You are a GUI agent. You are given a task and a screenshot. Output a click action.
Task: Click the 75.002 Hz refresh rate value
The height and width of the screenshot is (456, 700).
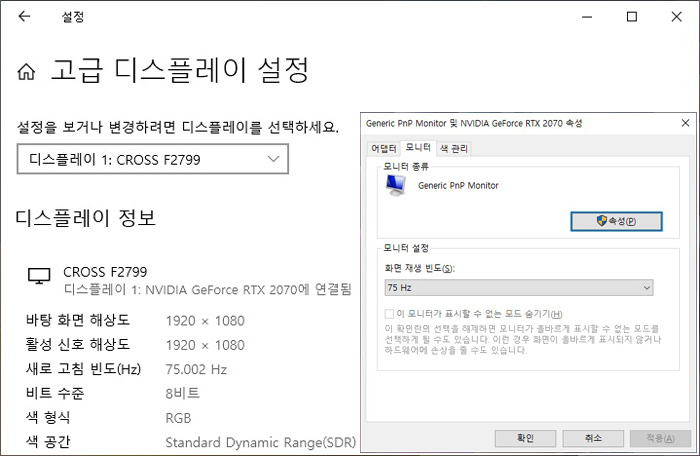pyautogui.click(x=196, y=369)
